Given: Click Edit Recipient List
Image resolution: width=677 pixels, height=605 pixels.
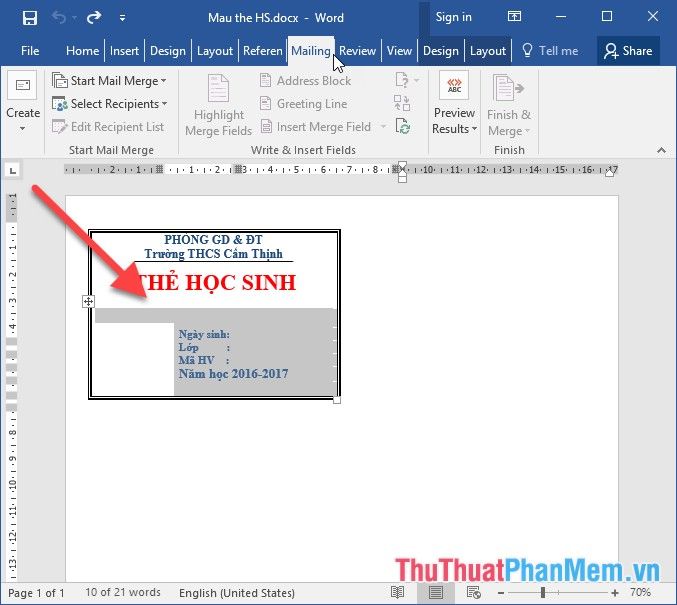Looking at the screenshot, I should point(108,127).
